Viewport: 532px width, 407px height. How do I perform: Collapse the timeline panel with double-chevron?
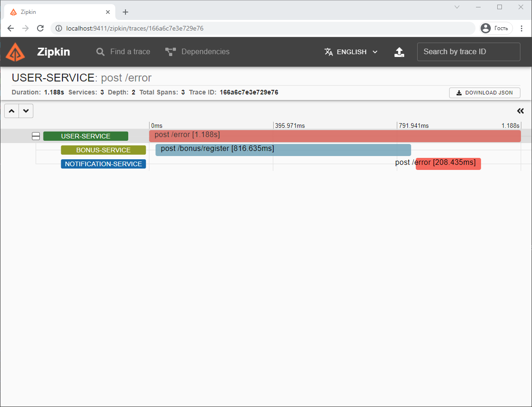click(x=520, y=111)
